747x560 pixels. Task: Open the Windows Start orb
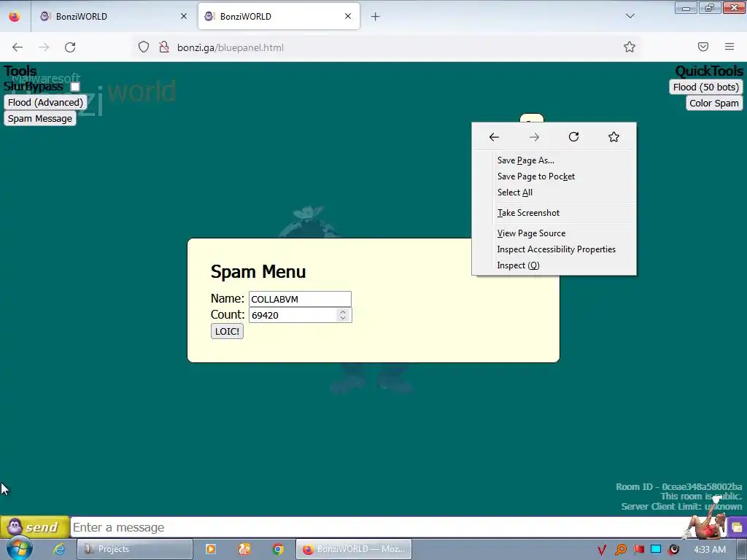pyautogui.click(x=20, y=548)
